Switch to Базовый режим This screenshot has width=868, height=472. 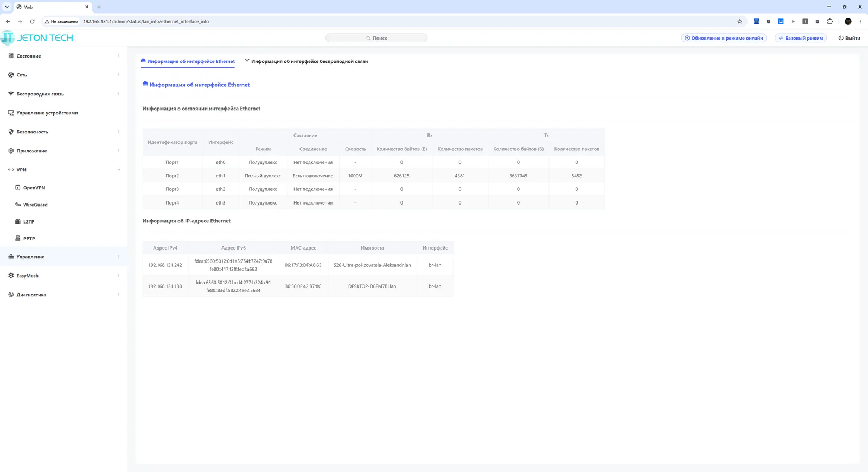pos(801,38)
